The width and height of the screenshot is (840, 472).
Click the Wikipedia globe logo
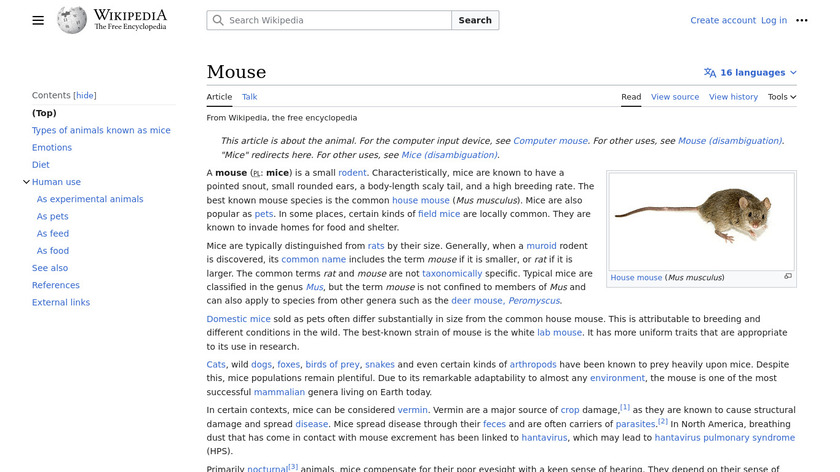(72, 20)
